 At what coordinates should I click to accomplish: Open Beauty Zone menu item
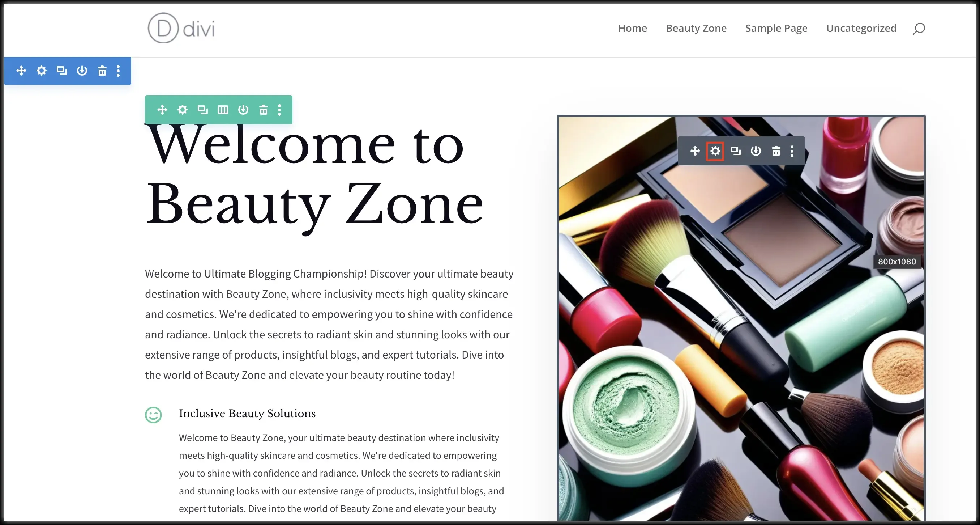[696, 28]
